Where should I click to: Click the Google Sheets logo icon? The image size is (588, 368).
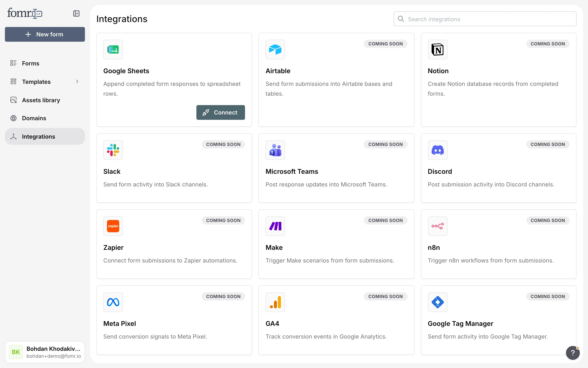[x=113, y=49]
